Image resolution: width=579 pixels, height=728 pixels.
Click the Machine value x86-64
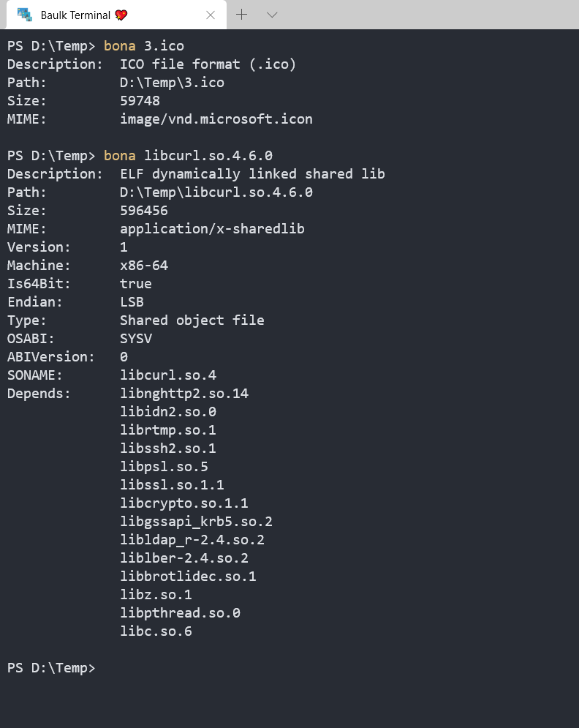coord(143,266)
